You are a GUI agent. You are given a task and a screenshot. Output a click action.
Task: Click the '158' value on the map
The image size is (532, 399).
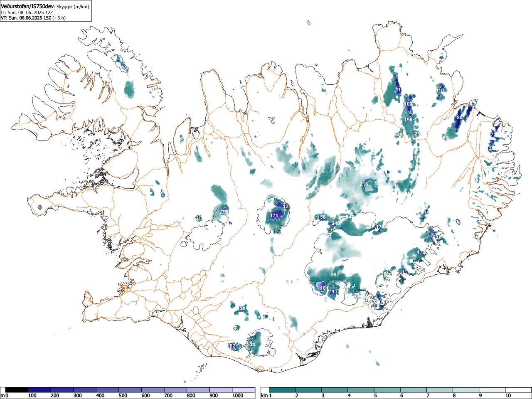[322, 217]
